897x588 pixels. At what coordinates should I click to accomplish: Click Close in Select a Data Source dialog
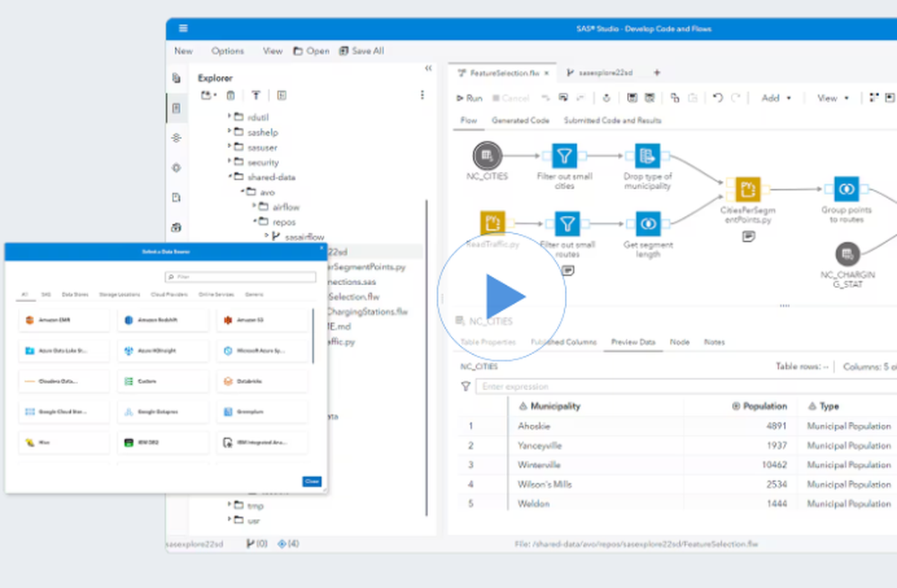tap(312, 481)
